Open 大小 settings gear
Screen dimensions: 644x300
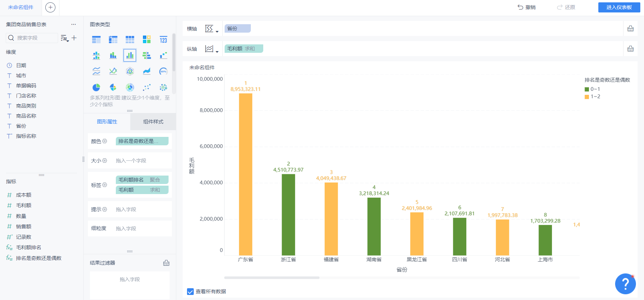[x=105, y=161]
